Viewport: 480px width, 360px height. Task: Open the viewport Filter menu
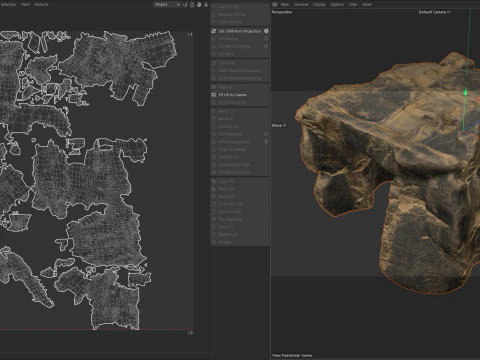353,5
